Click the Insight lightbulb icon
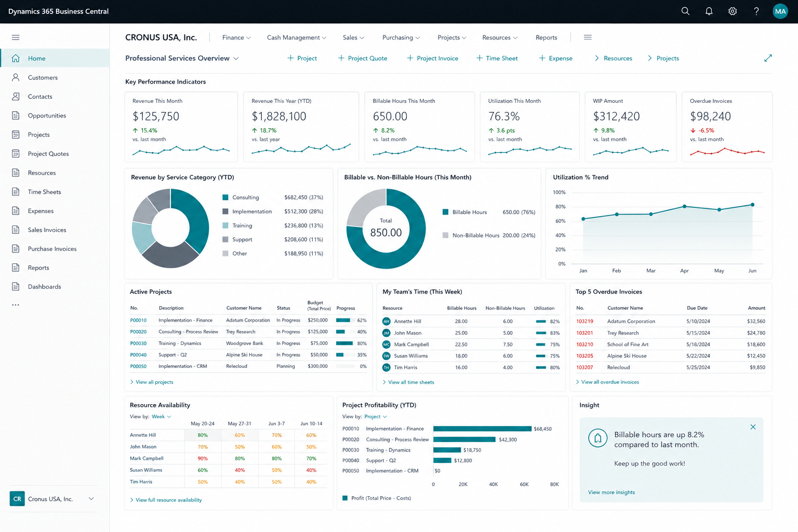Screen dimensions: 798x532 (598, 438)
